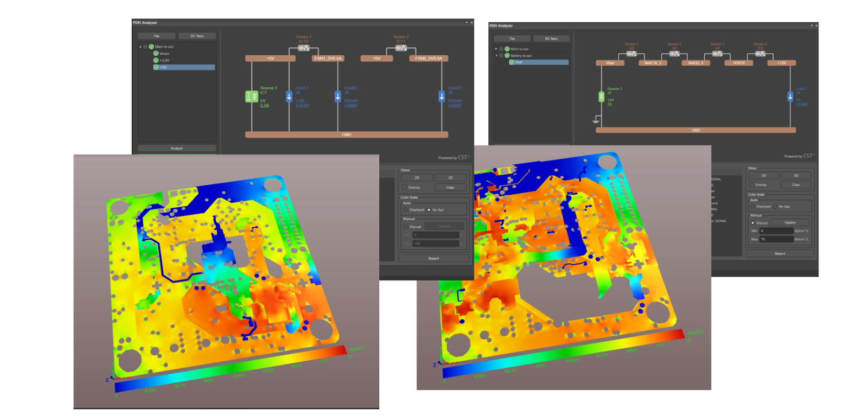Select Vbat rail in right tree

(539, 62)
